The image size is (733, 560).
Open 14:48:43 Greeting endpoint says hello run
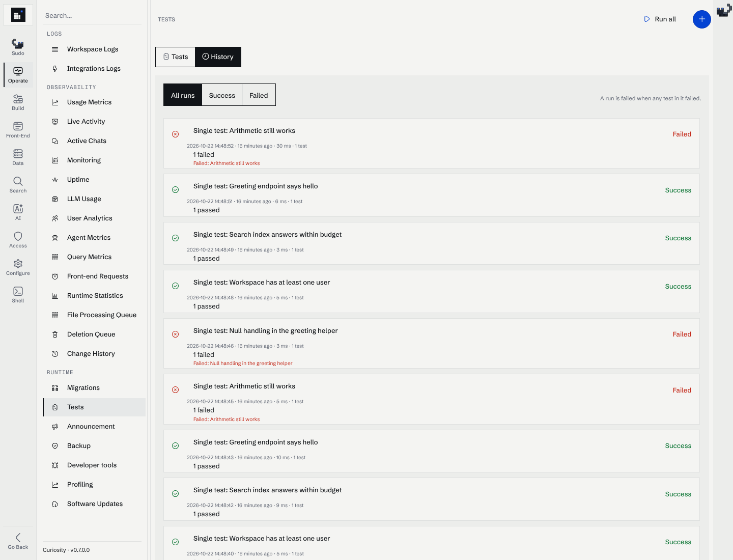(431, 451)
